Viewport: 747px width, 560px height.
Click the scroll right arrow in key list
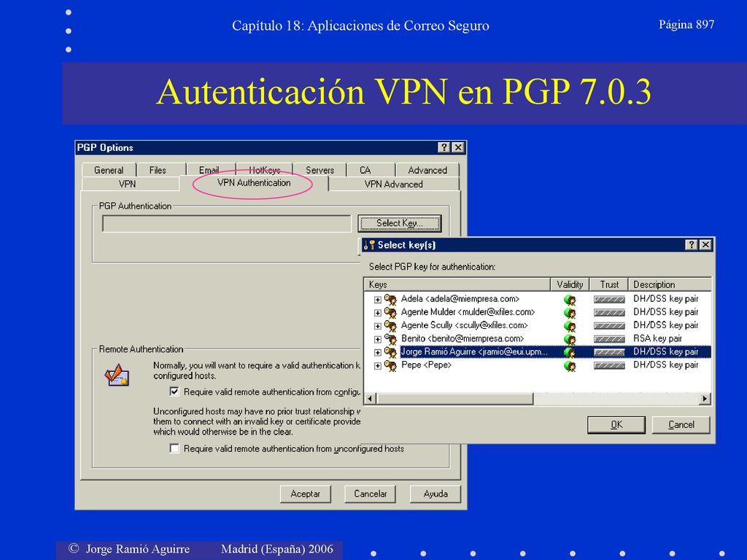[x=705, y=399]
